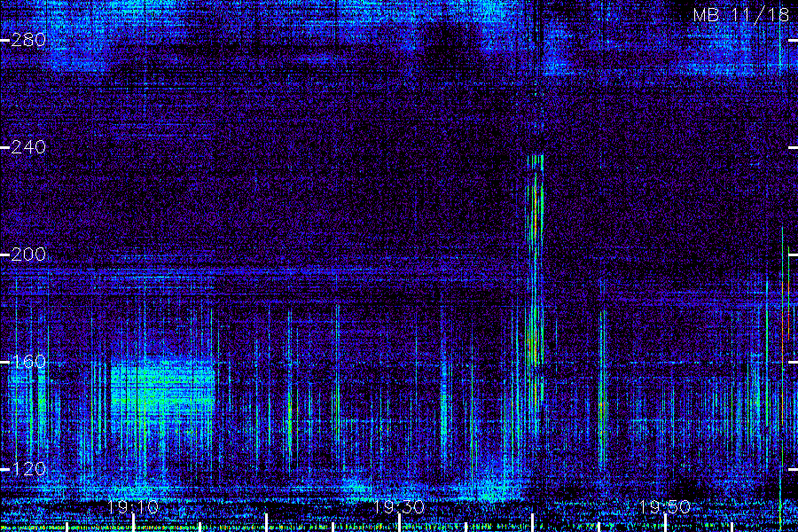Click the 240 frequency axis label
Screen dimensions: 798x532
[28, 147]
